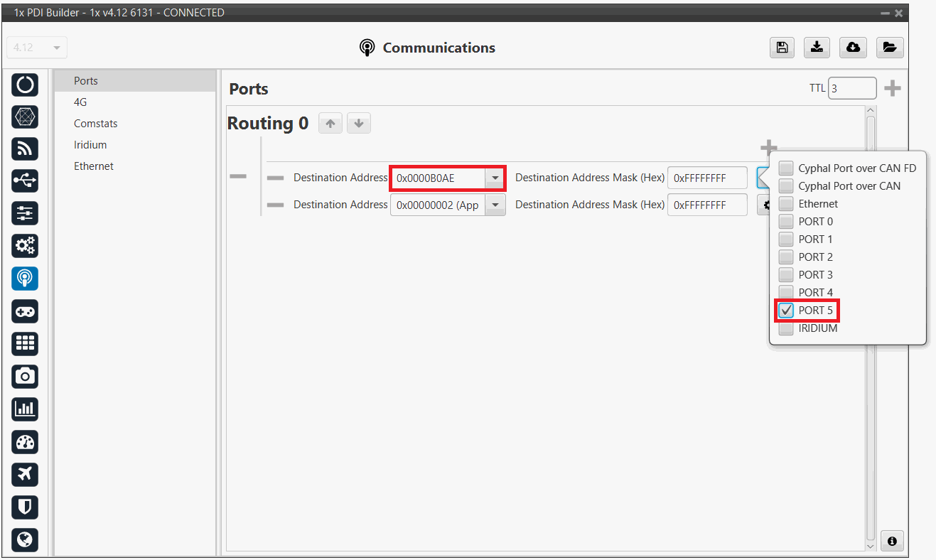
Task: Click the plus button next to TTL
Action: pos(892,89)
